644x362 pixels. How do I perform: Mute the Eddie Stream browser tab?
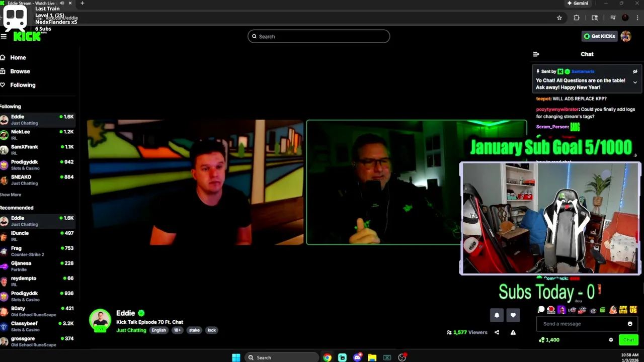click(62, 3)
